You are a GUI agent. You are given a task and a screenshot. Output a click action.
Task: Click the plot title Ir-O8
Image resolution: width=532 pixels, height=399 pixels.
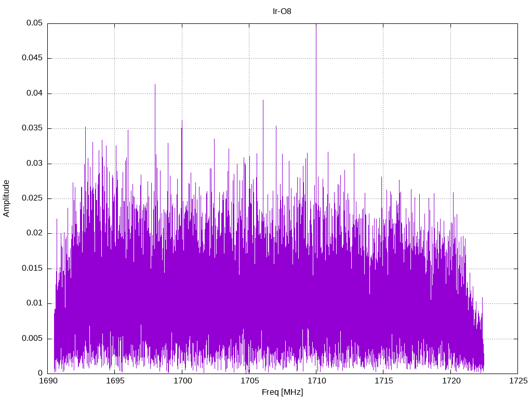click(x=282, y=11)
